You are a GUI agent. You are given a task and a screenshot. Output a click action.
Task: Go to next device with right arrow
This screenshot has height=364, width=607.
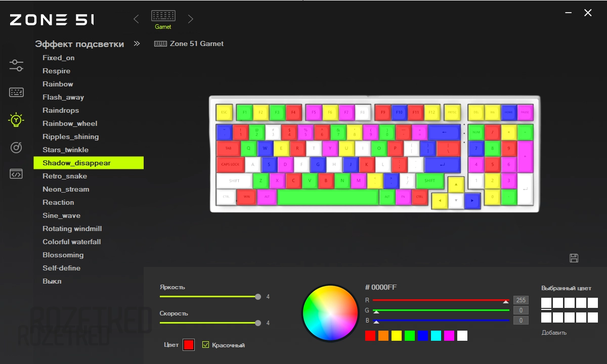coord(191,19)
